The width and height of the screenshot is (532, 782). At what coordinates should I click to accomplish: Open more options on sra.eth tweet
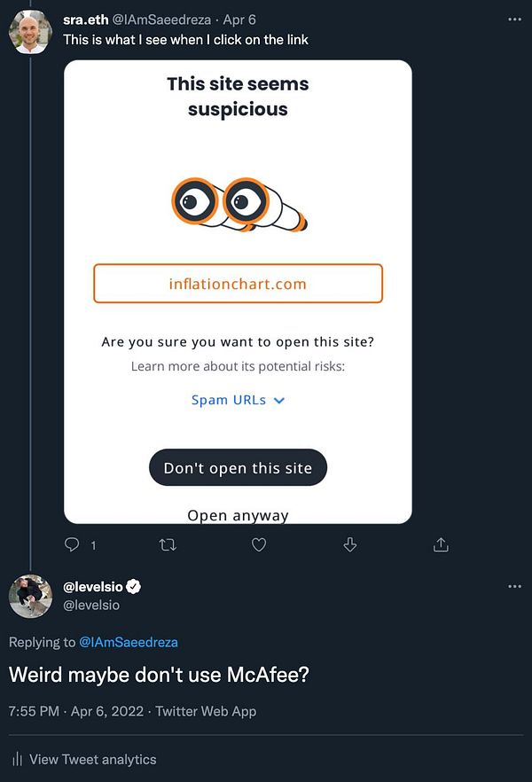[514, 18]
